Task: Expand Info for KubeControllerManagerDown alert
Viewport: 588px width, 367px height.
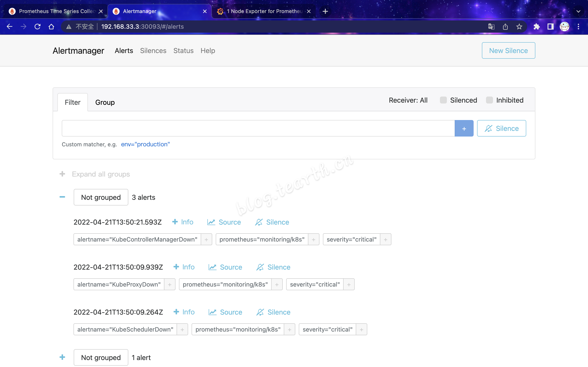Action: pyautogui.click(x=183, y=222)
